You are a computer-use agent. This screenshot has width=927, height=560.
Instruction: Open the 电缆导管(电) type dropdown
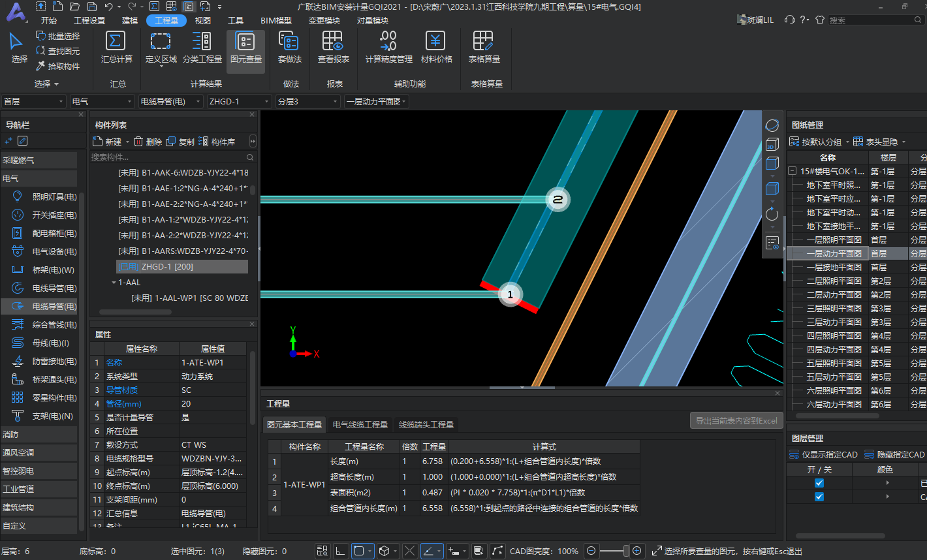tap(170, 101)
